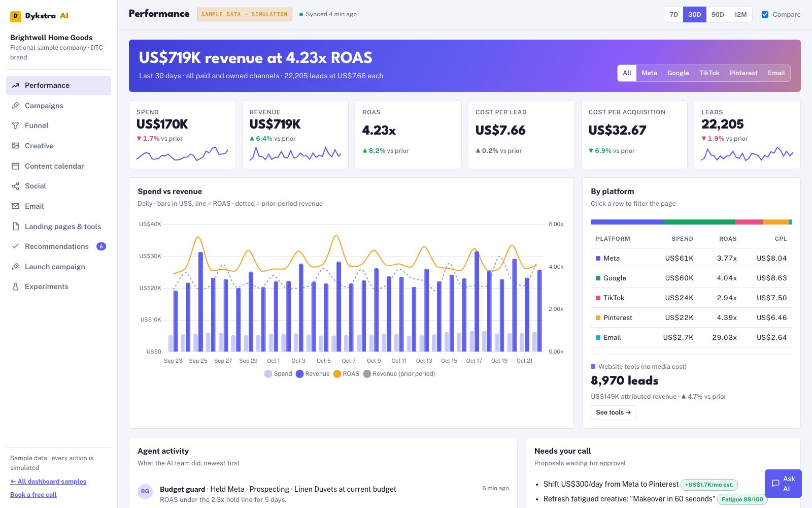Select the 7D time range
Viewport: 812px width, 508px height.
673,14
